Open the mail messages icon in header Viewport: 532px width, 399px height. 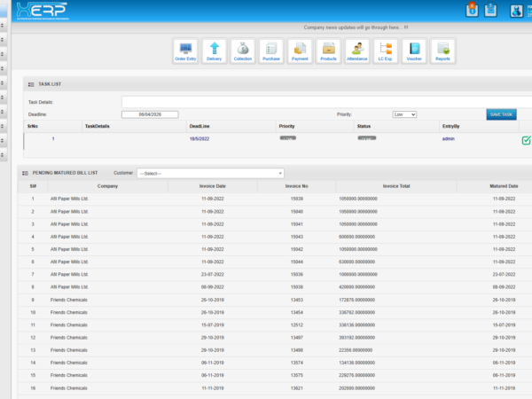pyautogui.click(x=490, y=10)
